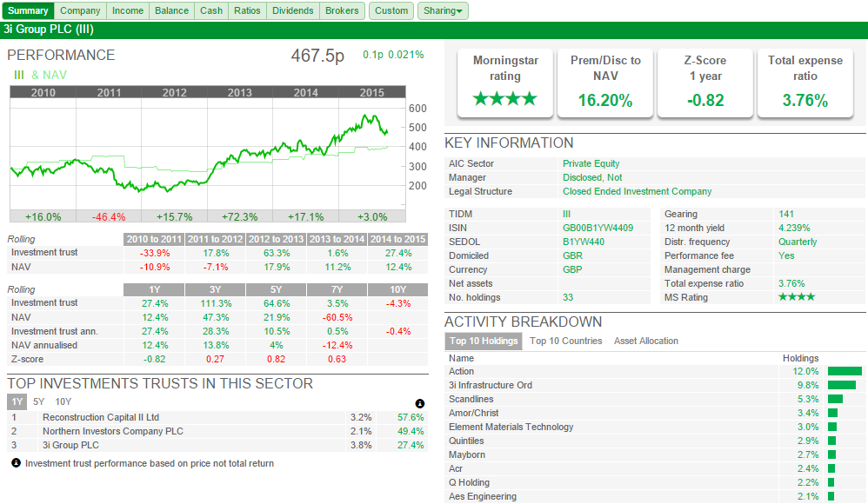The image size is (868, 504).
Task: Click the Total expense ratio card
Action: pos(805,83)
